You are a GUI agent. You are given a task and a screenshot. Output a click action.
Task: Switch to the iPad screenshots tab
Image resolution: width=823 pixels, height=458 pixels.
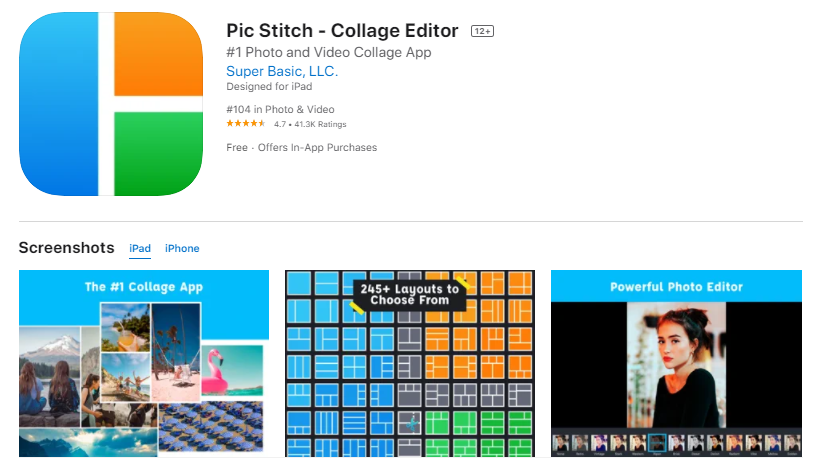point(140,248)
